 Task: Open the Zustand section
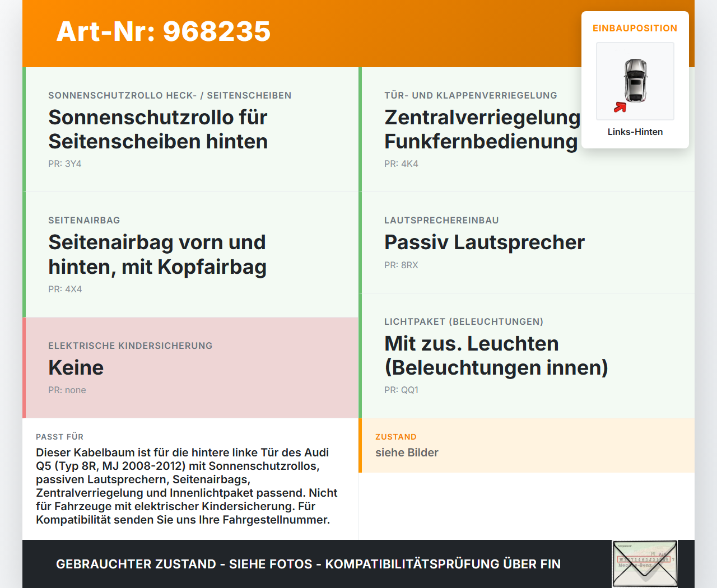click(x=396, y=437)
